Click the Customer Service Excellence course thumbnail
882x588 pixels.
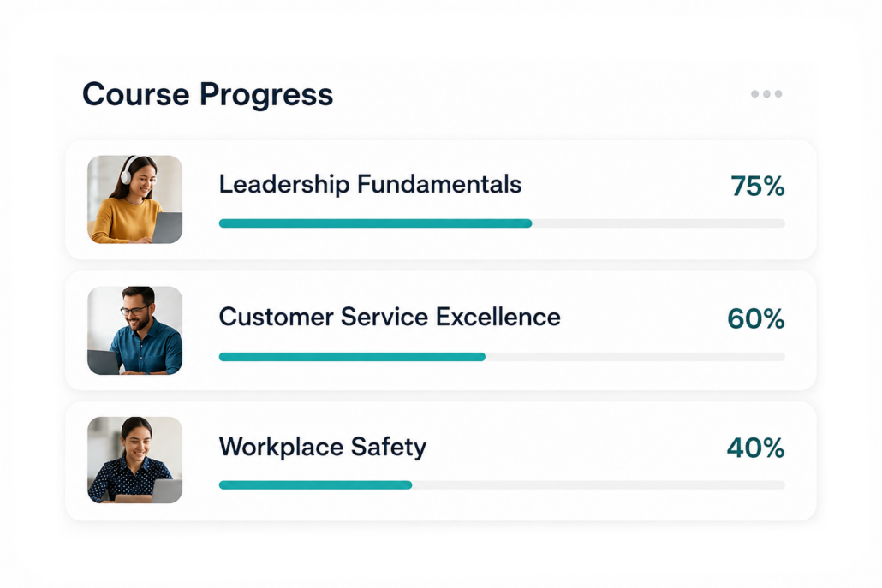click(135, 330)
